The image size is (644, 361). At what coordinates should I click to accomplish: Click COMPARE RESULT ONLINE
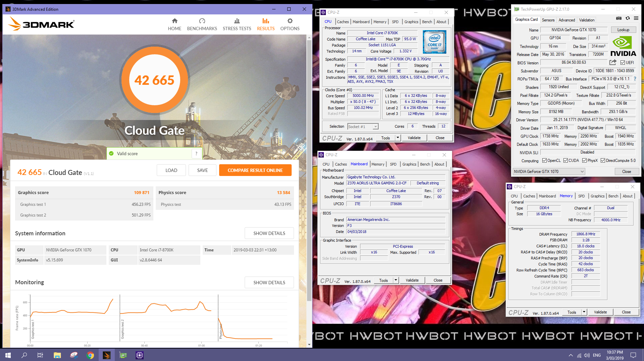[x=255, y=170]
